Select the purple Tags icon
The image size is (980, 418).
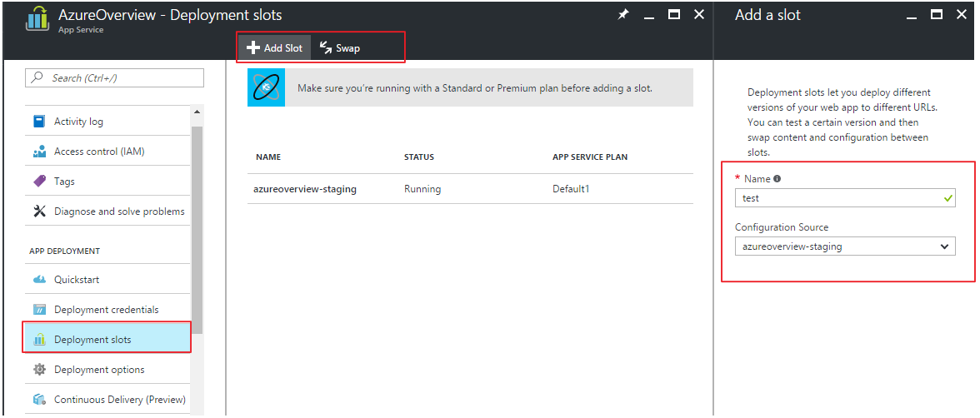pos(39,182)
